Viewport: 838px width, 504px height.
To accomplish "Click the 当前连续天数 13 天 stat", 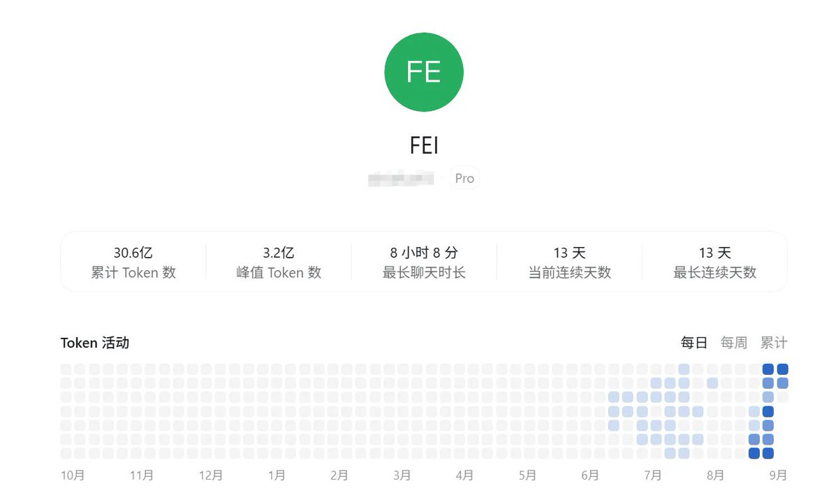I will 569,262.
